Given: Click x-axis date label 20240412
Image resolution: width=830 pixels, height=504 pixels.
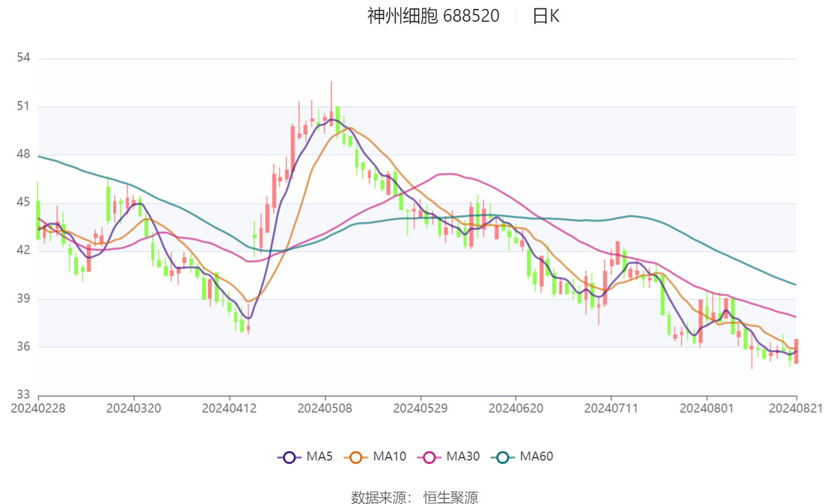Looking at the screenshot, I should (229, 408).
